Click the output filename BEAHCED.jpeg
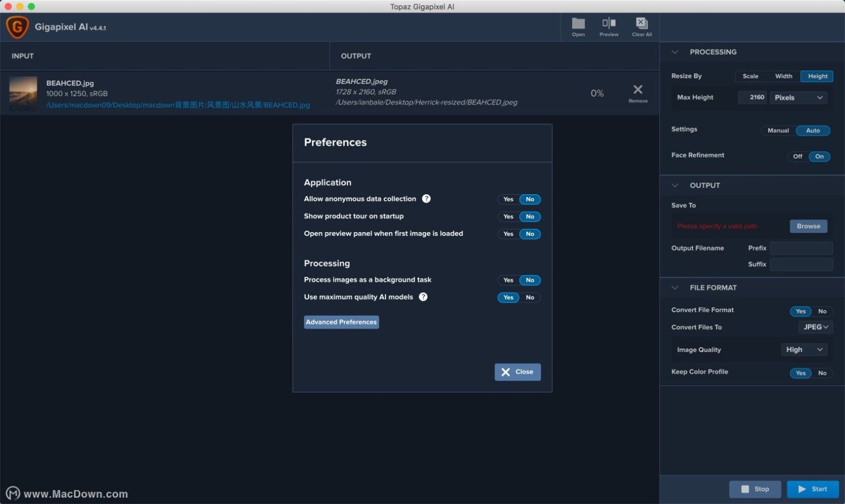Viewport: 845px width, 504px height. click(x=361, y=82)
